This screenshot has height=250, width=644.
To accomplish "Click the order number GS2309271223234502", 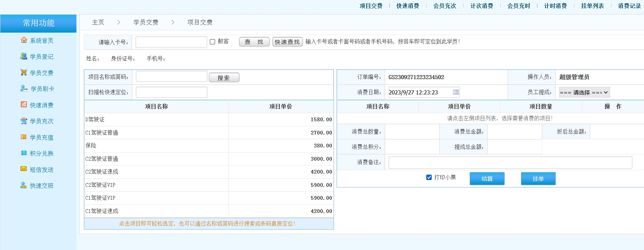I will 416,77.
